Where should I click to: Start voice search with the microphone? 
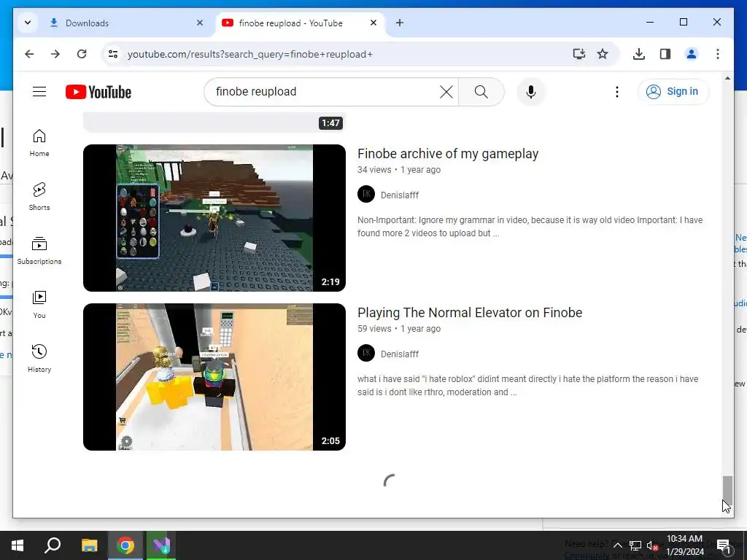pos(531,91)
